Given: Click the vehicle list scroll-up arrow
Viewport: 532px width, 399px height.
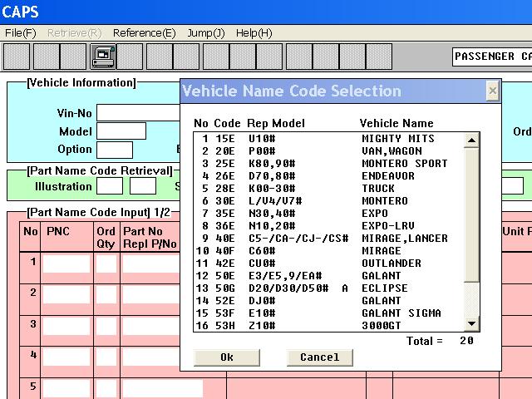Looking at the screenshot, I should 472,140.
